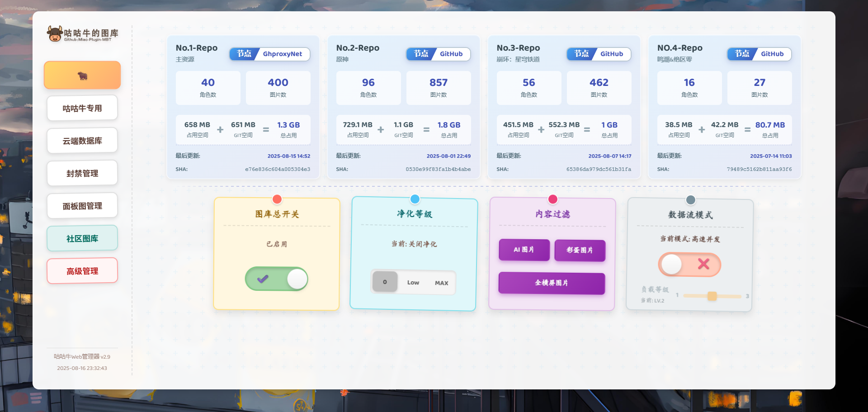
Task: Adjust the 负载等级 load level slider
Action: click(712, 296)
